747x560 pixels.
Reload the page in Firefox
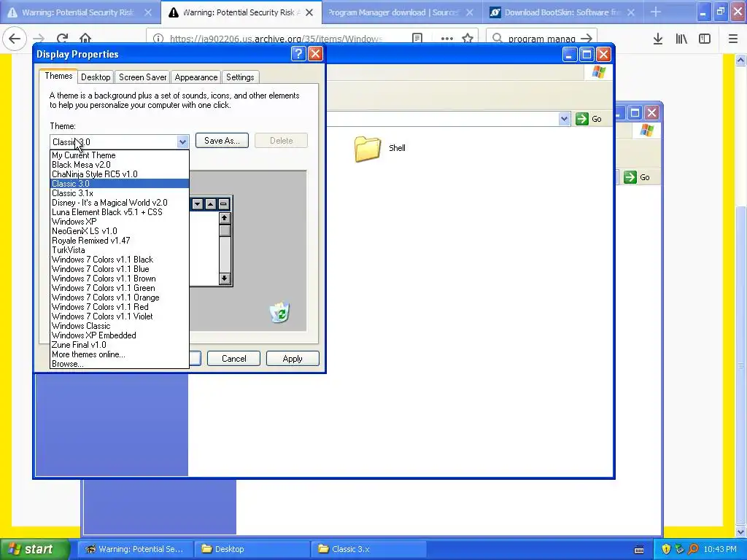pyautogui.click(x=62, y=38)
